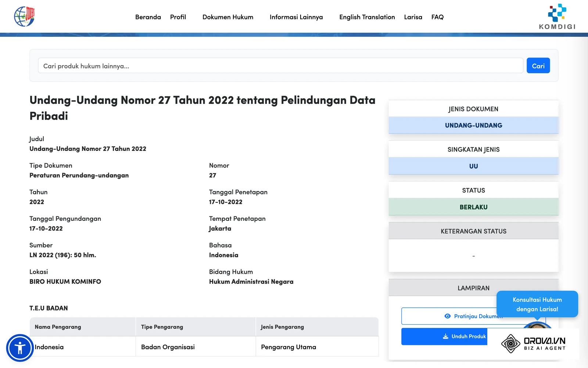588x368 pixels.
Task: Click the Pratinjau Dokumen button
Action: tap(473, 316)
